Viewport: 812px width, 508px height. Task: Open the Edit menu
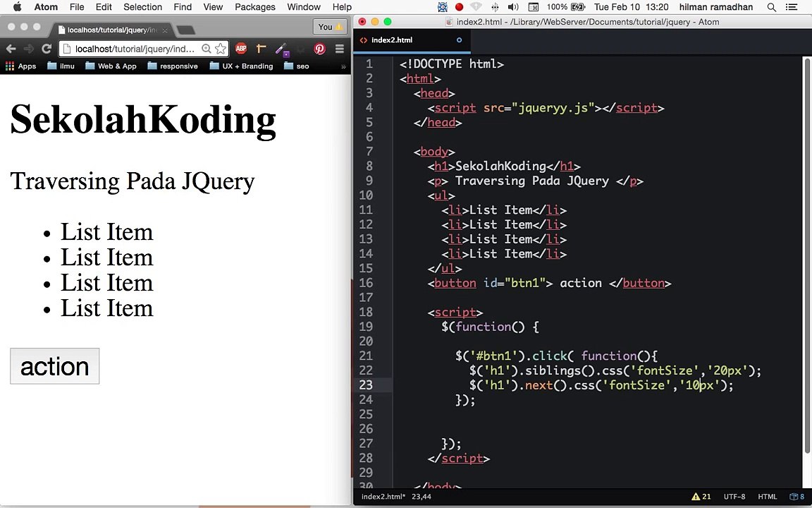click(104, 7)
